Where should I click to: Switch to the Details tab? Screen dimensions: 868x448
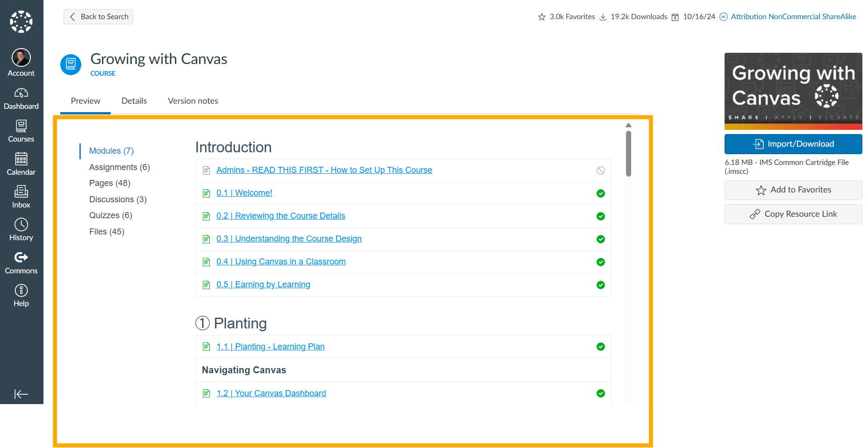[134, 100]
